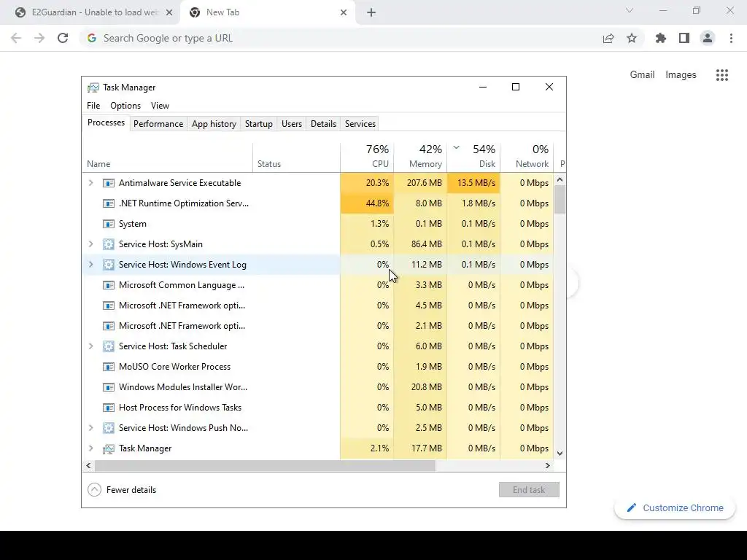Expand Service Host: SysMain row

(91, 244)
